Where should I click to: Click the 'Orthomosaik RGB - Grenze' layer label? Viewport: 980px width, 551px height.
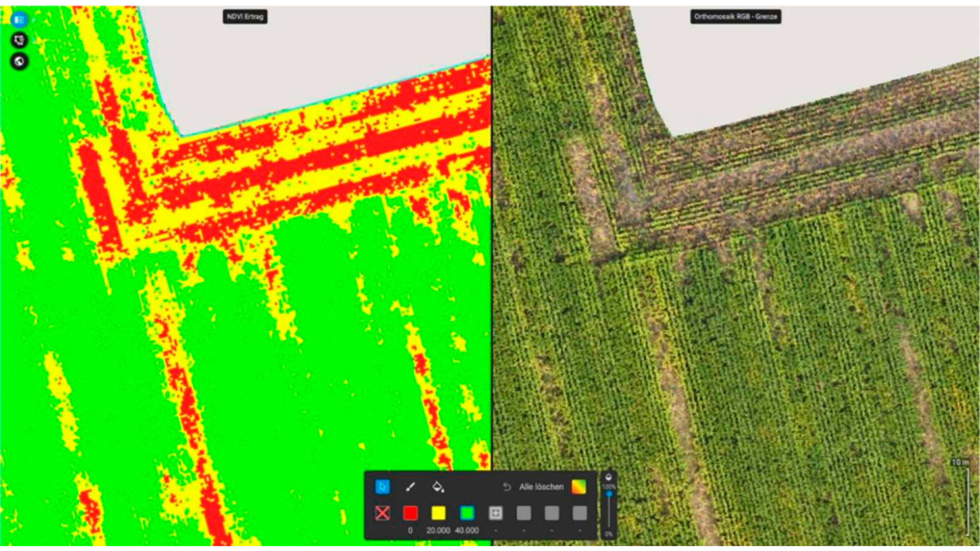pyautogui.click(x=736, y=17)
